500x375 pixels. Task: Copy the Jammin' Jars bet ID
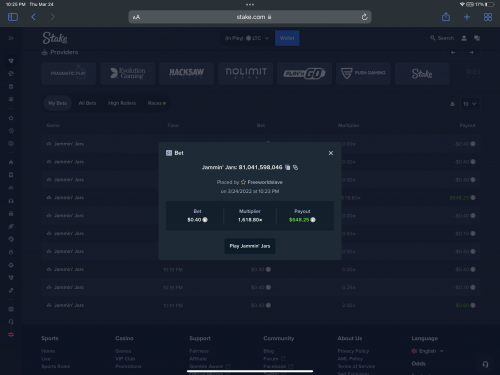pyautogui.click(x=288, y=167)
